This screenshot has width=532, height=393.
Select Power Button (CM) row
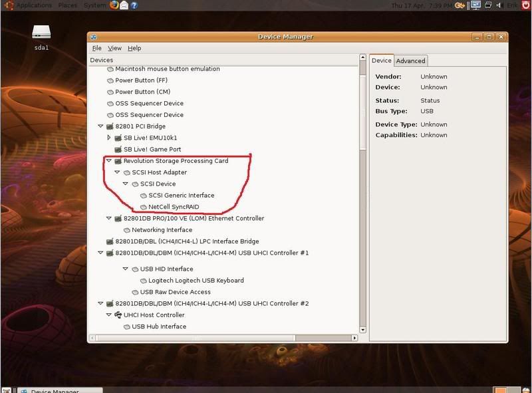click(x=142, y=92)
